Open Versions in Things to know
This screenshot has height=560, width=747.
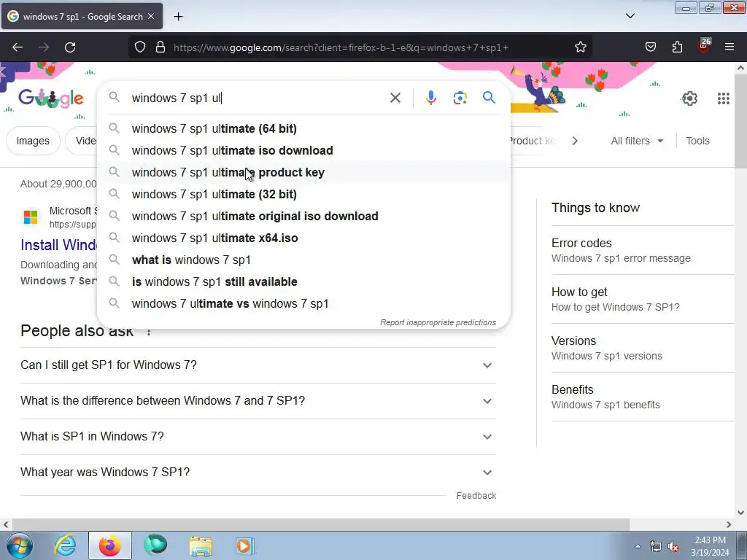click(x=643, y=348)
